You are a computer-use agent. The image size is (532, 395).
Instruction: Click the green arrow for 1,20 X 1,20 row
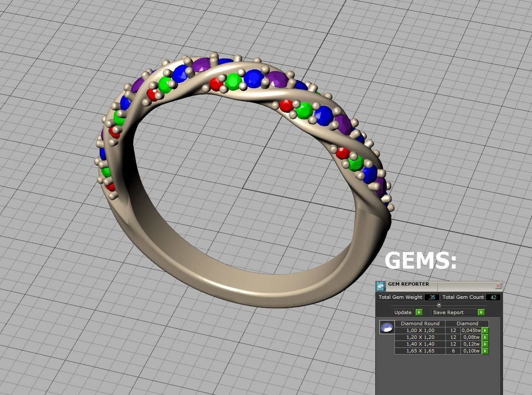click(x=485, y=337)
